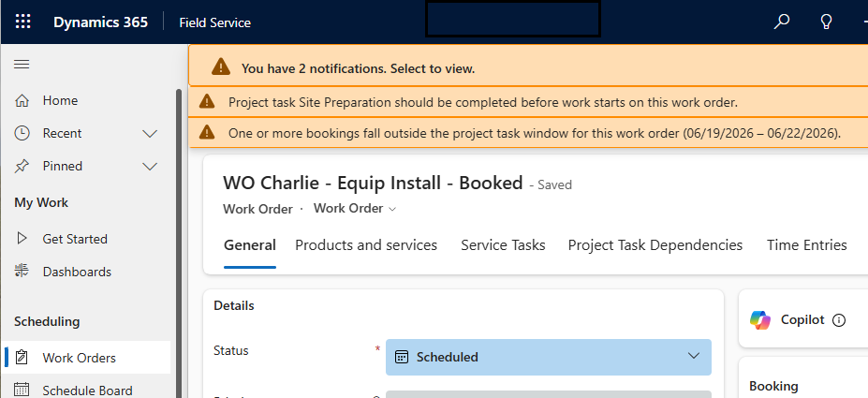Click calendar icon in the Scheduled status field

(402, 357)
